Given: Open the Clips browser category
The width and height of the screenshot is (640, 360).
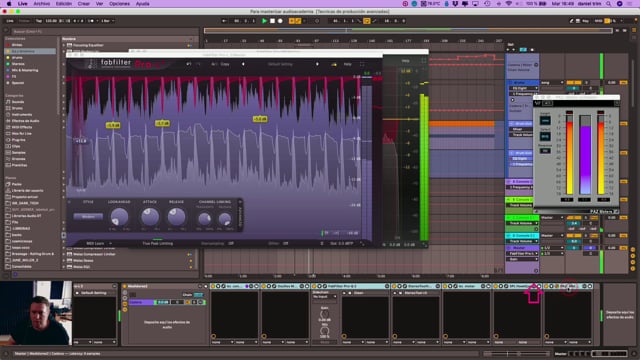Looking at the screenshot, I should [16, 146].
